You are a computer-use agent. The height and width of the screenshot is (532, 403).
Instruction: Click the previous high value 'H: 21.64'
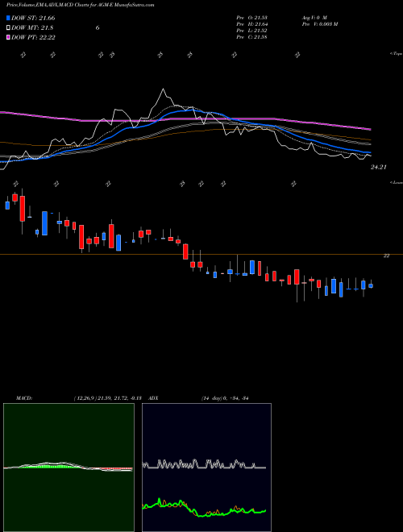point(258,24)
